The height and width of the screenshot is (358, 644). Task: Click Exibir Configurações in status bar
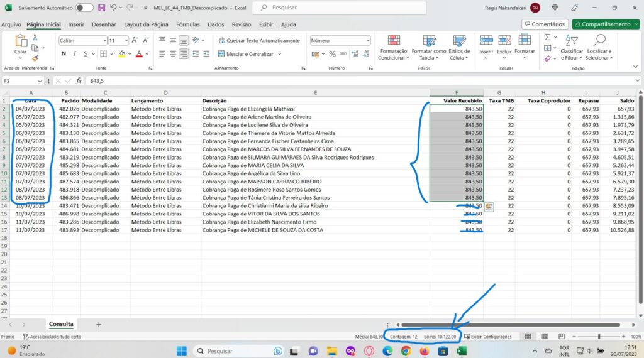click(x=488, y=337)
